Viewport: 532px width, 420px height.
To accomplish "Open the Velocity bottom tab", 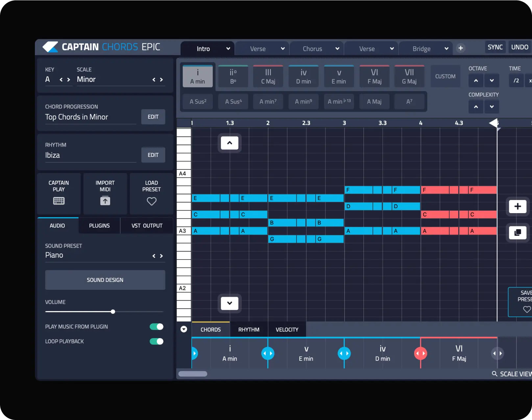I will tap(287, 330).
